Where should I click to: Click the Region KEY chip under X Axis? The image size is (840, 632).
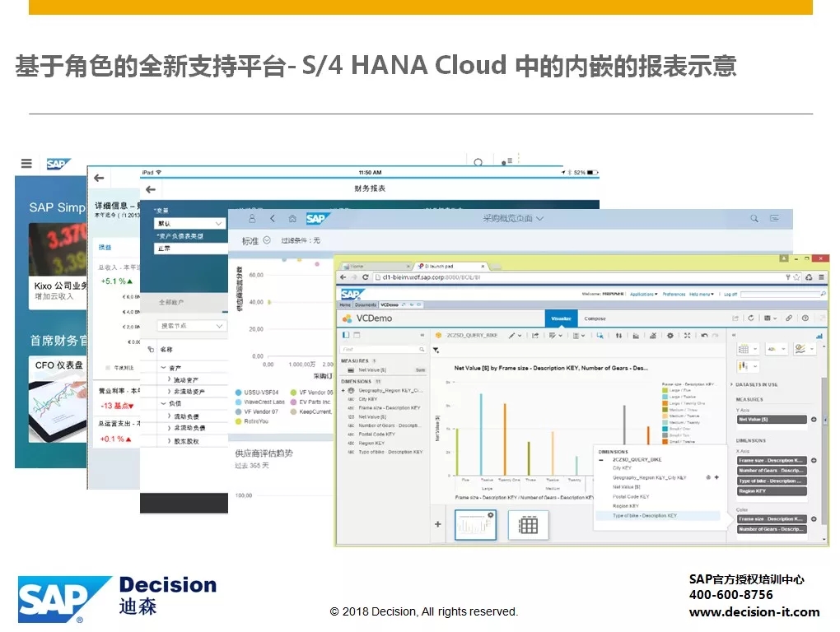tap(772, 490)
